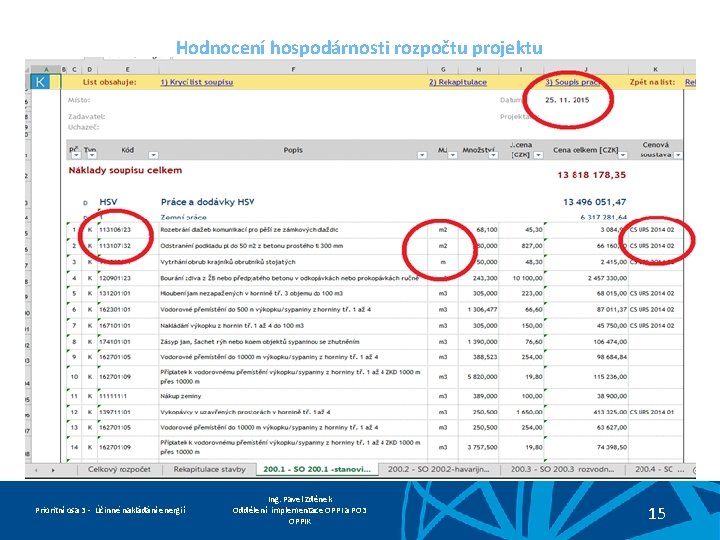Click the previous sheet navigation arrow

[x=36, y=470]
